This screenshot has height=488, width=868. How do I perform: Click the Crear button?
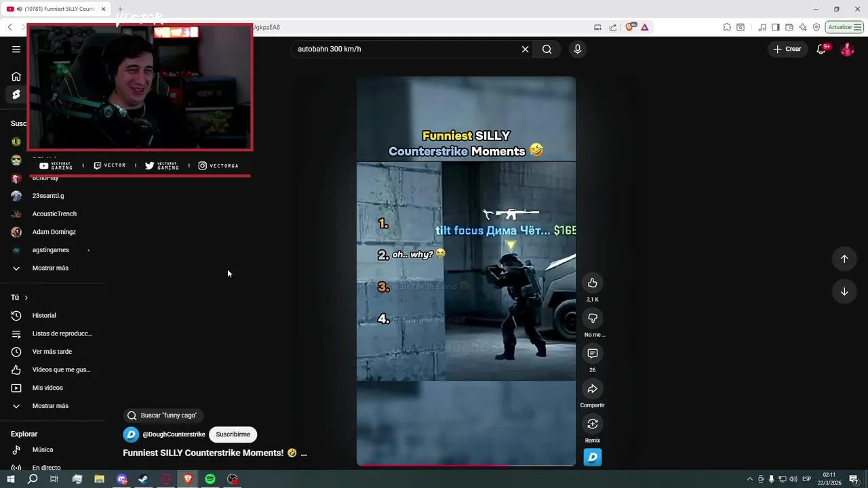787,49
